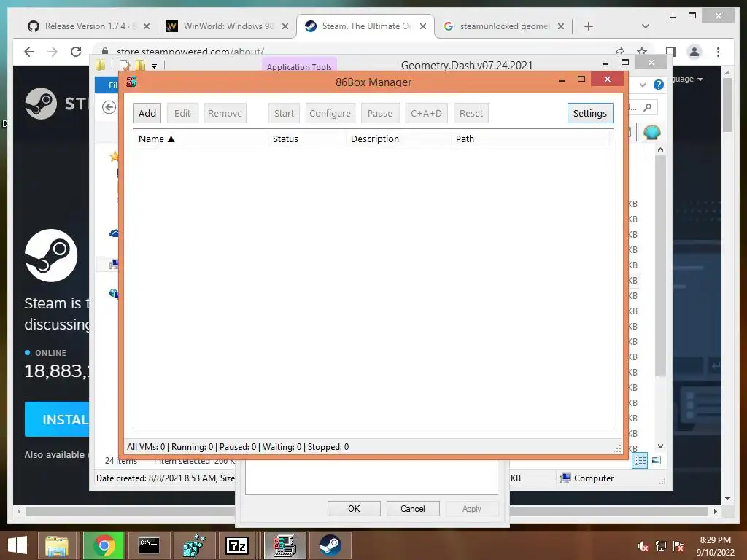Screen dimensions: 747x560
Task: Open Settings in 86Box Manager
Action: point(589,113)
